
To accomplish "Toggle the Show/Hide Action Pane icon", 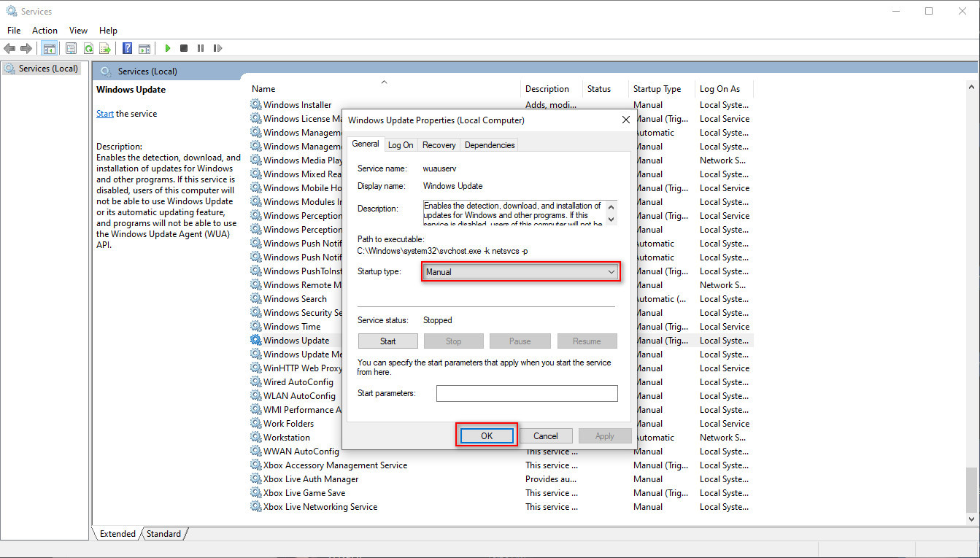I will pyautogui.click(x=144, y=48).
